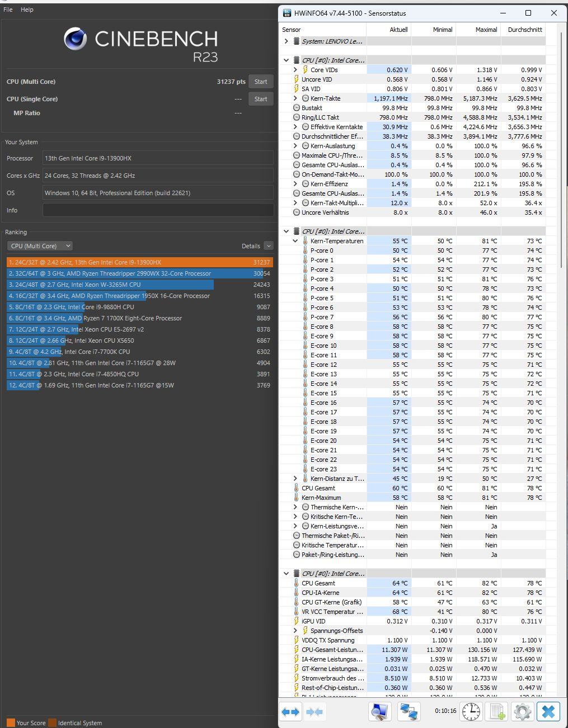
Task: Close sensors with the blue X button
Action: coord(548,712)
